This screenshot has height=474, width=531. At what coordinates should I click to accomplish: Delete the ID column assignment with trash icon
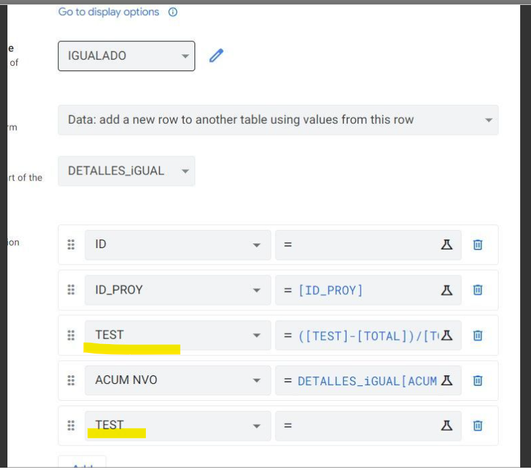477,244
